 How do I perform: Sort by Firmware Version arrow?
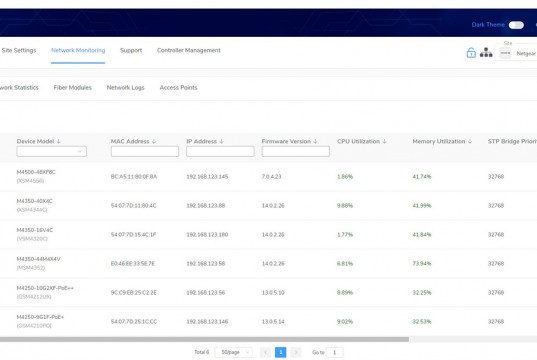coord(315,141)
